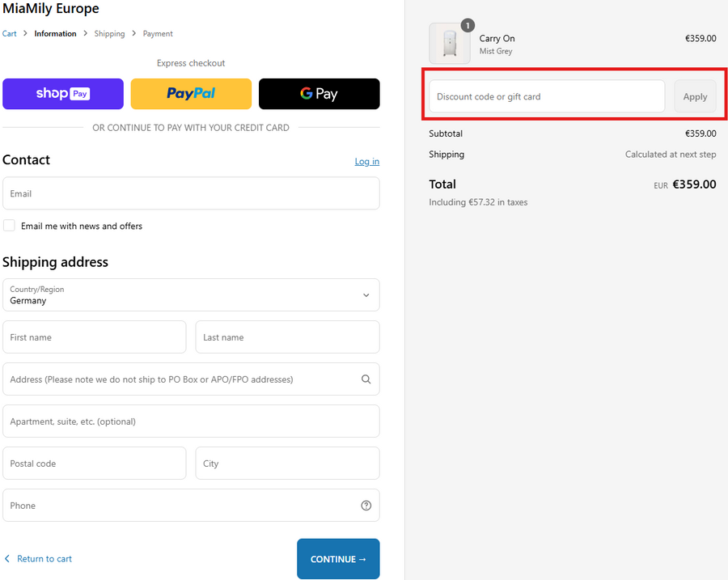Viewport: 728px width, 580px height.
Task: Choose PayPal express checkout
Action: click(x=191, y=94)
